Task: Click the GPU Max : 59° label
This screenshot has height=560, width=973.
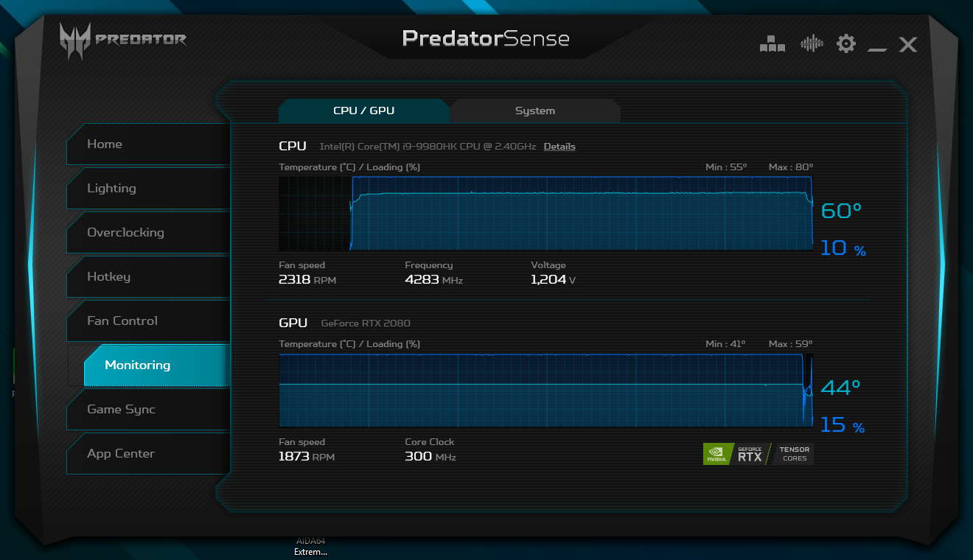Action: 790,344
